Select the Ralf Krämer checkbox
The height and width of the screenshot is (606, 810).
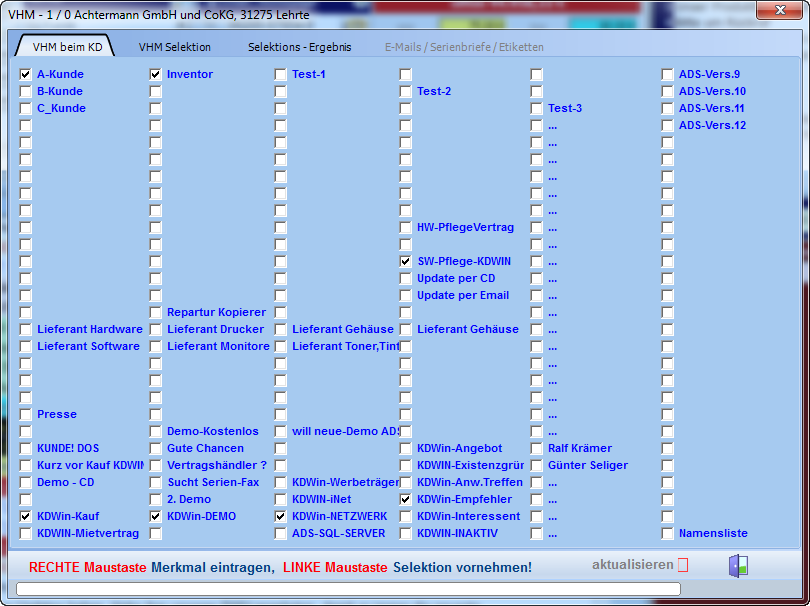tap(537, 448)
